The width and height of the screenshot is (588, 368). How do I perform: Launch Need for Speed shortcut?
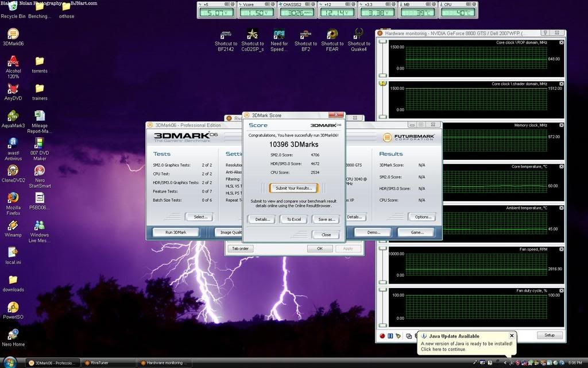pos(279,40)
